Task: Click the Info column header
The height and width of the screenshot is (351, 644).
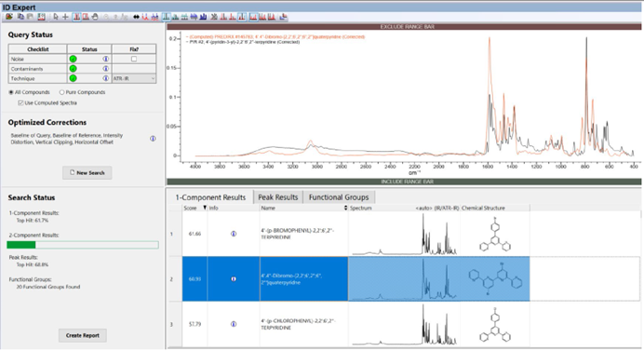Action: (213, 208)
